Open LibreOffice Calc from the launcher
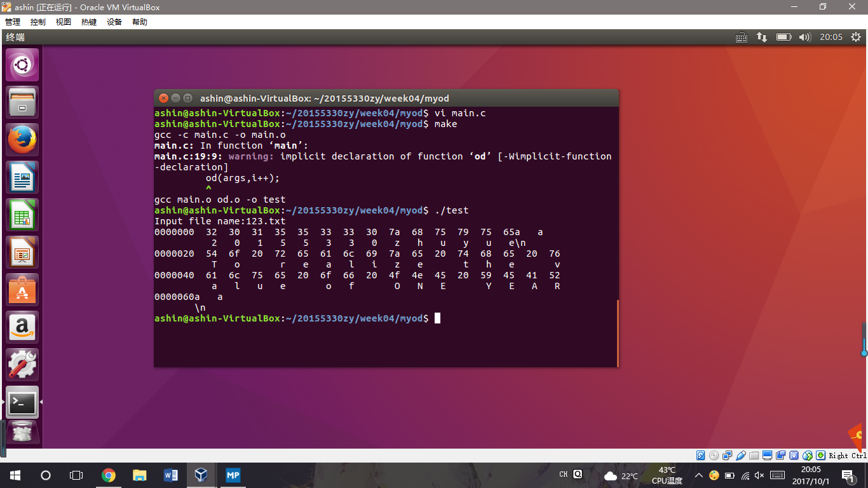 [x=22, y=214]
